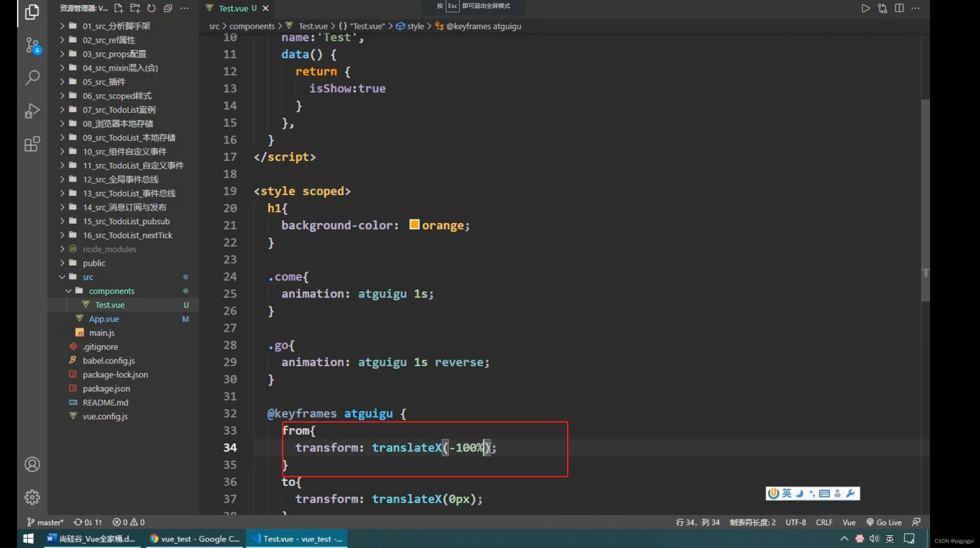
Task: Select Vue language mode in status bar
Action: (x=849, y=522)
